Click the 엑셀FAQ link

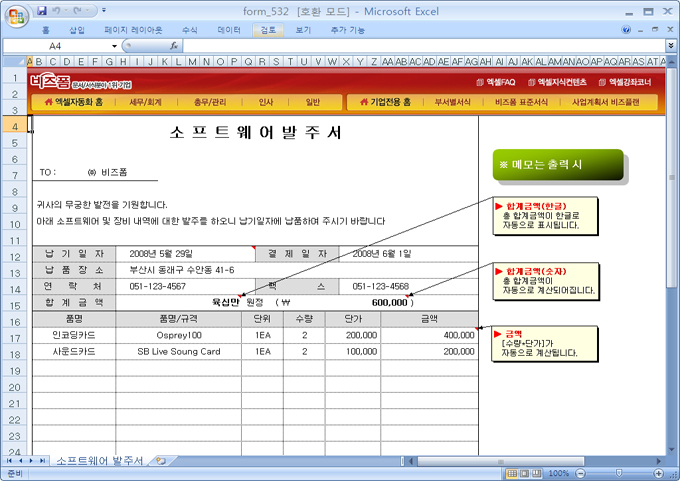pyautogui.click(x=495, y=81)
